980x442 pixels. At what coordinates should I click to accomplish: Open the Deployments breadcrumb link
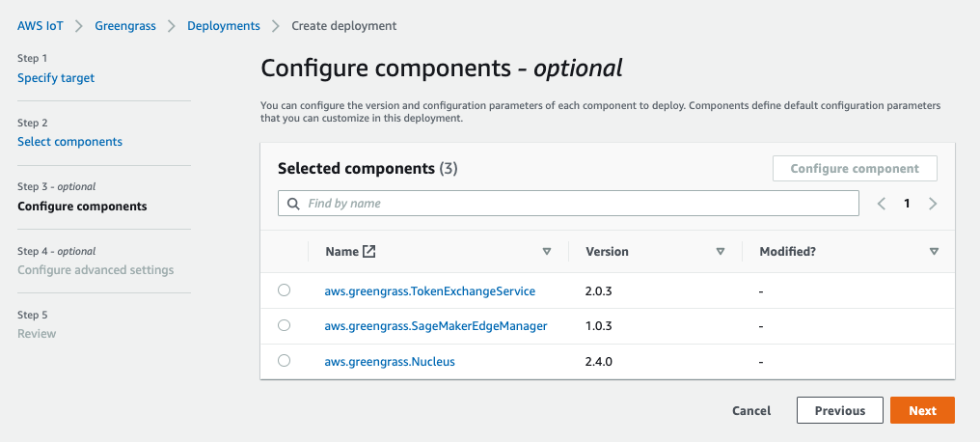tap(224, 26)
